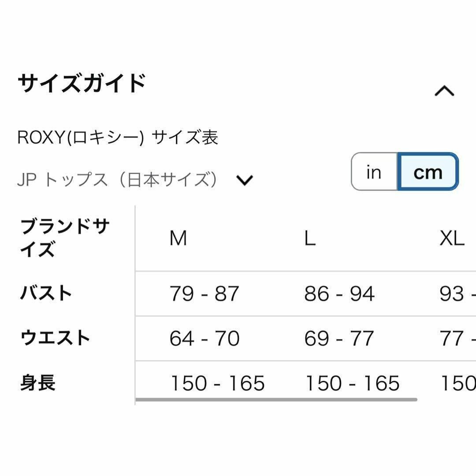Click the M bust value 79 - 87
Viewport: 476px width, 476px height.
tap(205, 294)
